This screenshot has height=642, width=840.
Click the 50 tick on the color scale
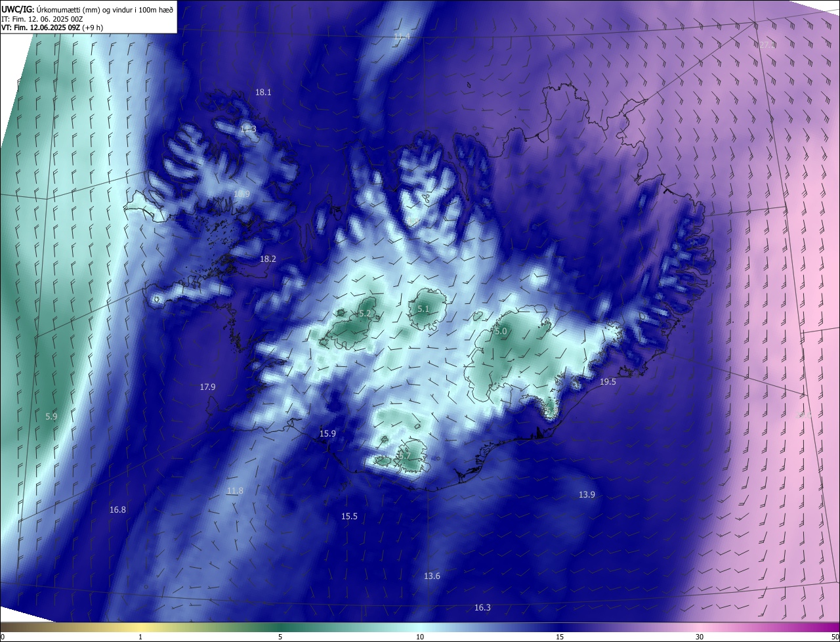point(835,637)
